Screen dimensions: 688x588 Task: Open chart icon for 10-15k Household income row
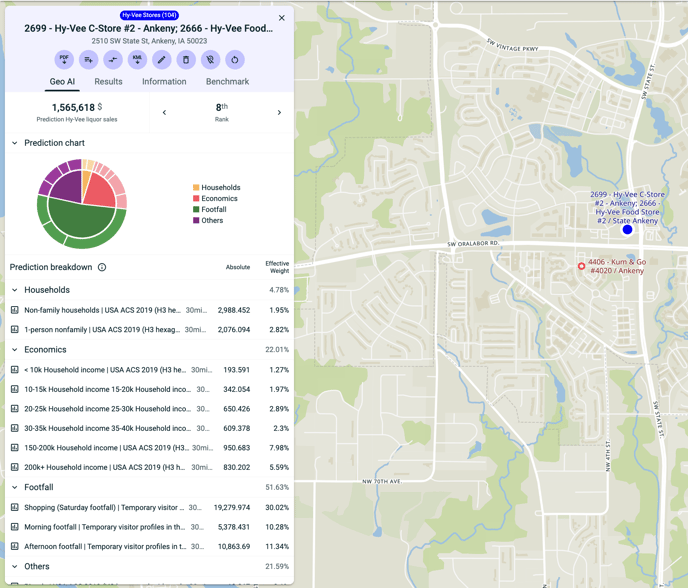[x=14, y=389]
